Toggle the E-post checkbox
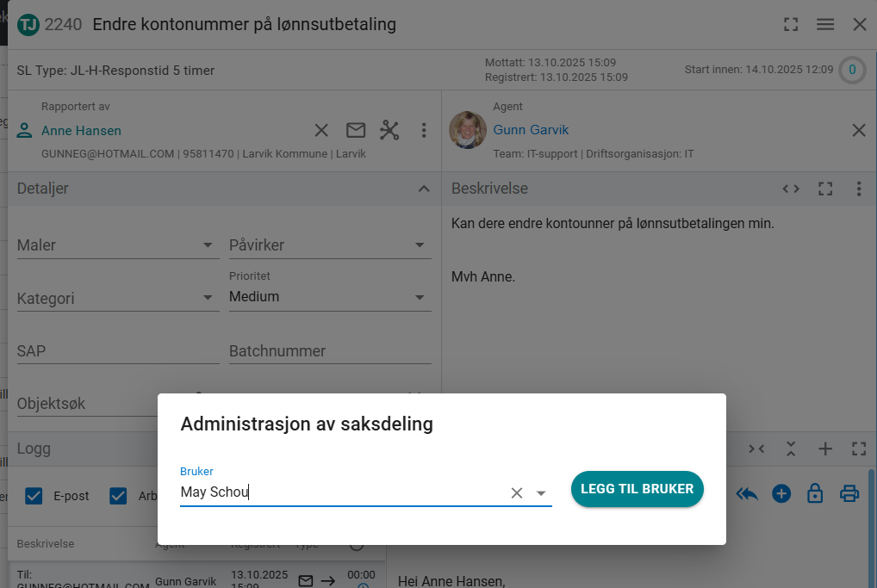877x588 pixels. pyautogui.click(x=34, y=496)
